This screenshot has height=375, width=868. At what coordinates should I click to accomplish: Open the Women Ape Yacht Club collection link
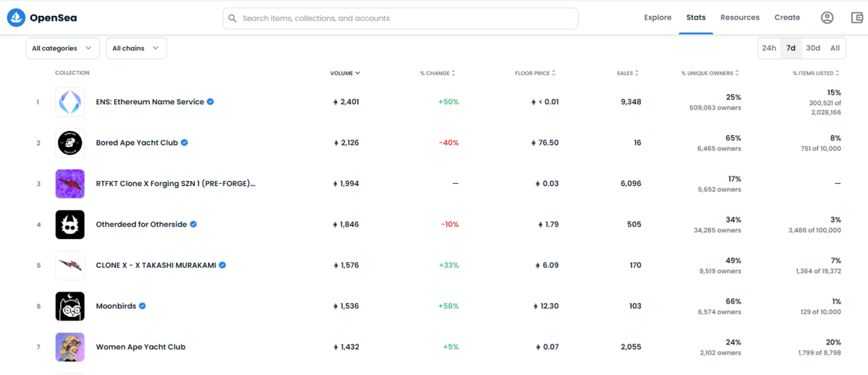pos(141,347)
